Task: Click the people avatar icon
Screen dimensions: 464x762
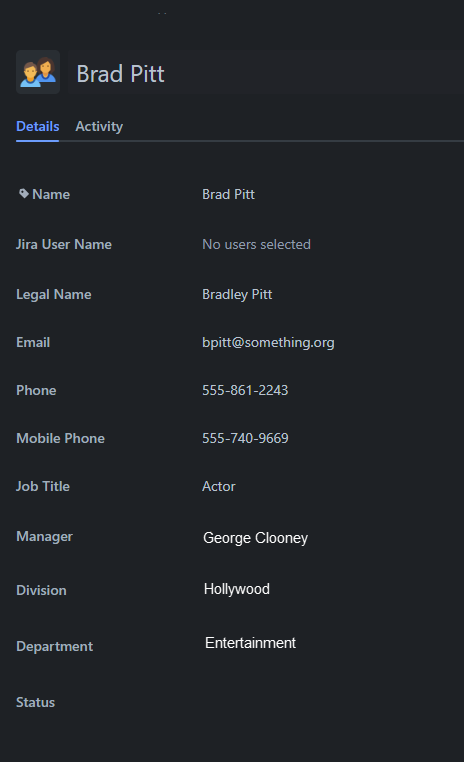Action: [38, 72]
